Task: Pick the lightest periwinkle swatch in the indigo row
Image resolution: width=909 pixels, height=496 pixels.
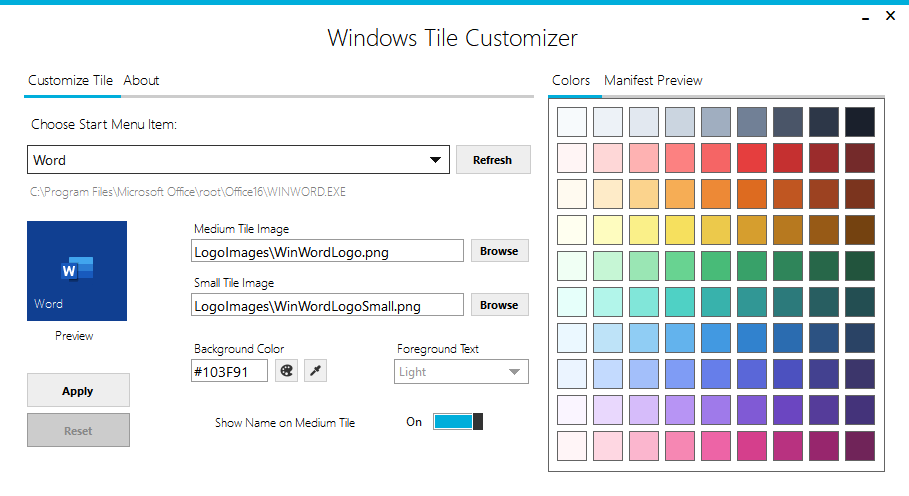Action: 572,373
